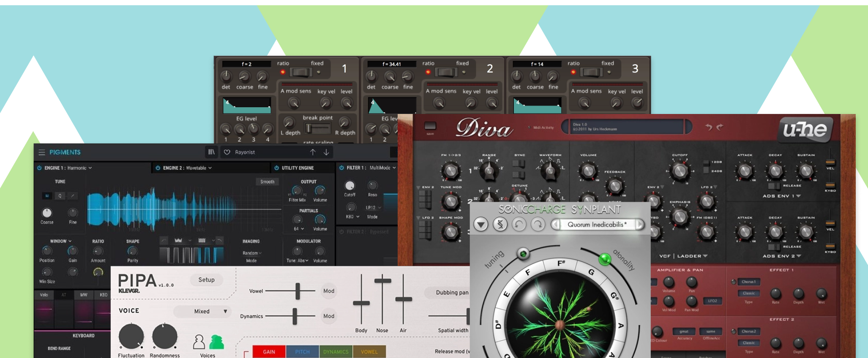868x358 pixels.
Task: Click the Diva redo arrow
Action: point(720,127)
